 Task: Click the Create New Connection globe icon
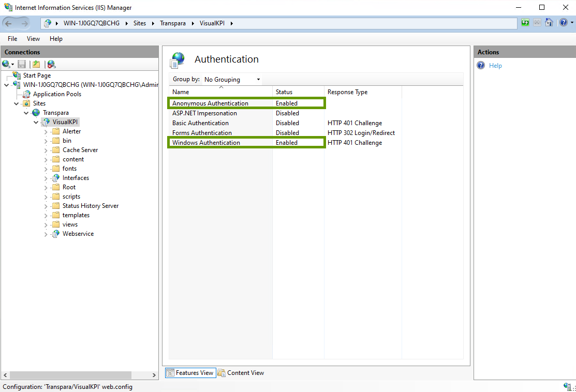click(x=7, y=64)
